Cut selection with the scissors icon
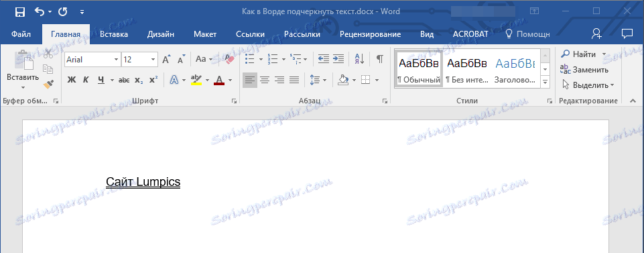 coord(48,54)
